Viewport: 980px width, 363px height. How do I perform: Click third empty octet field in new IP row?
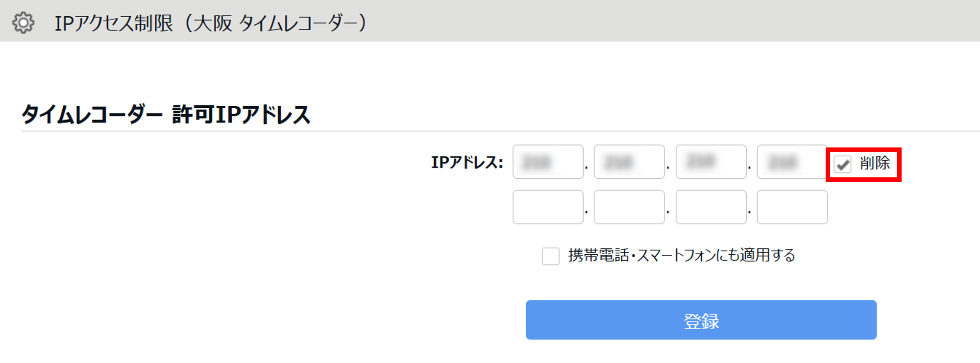711,207
